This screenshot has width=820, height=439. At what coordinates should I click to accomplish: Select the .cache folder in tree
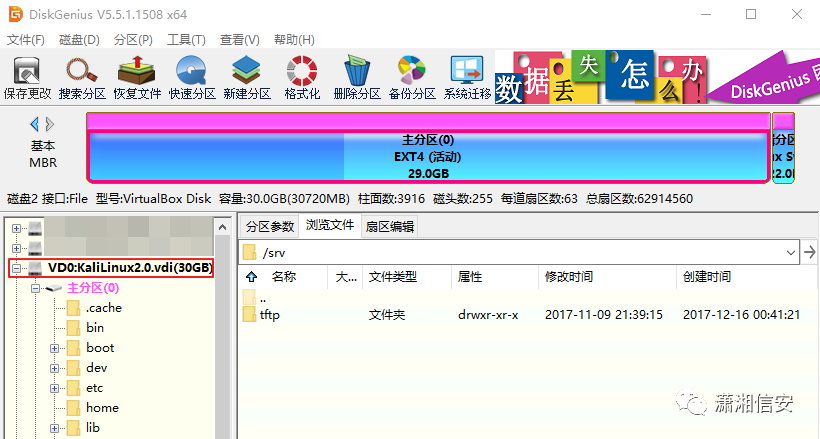pyautogui.click(x=104, y=308)
